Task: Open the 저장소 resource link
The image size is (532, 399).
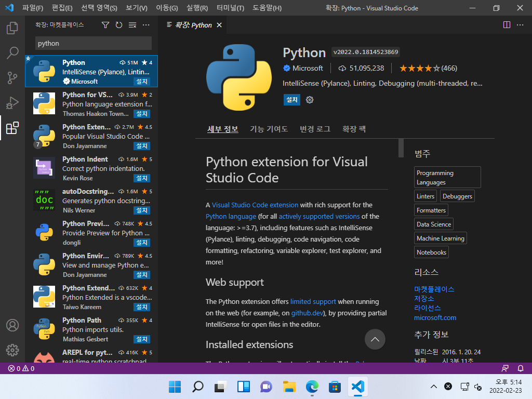Action: 424,299
